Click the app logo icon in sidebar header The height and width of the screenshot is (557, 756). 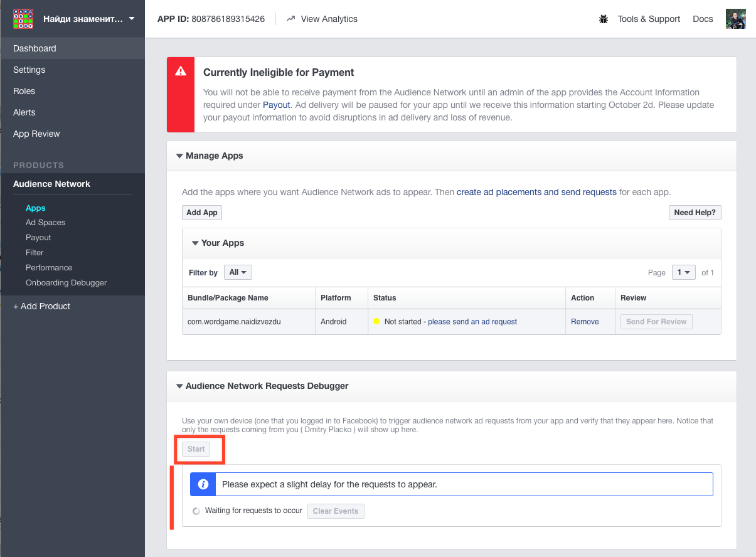click(x=23, y=19)
